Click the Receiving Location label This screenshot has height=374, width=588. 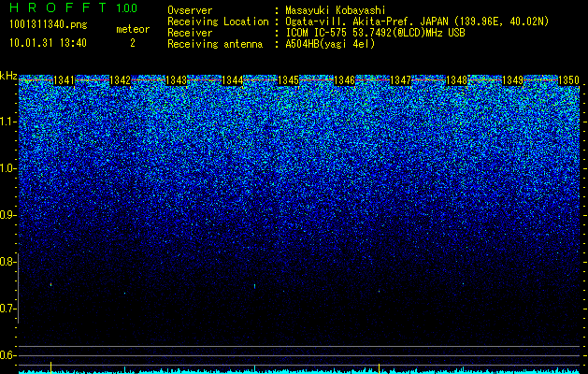coord(218,22)
